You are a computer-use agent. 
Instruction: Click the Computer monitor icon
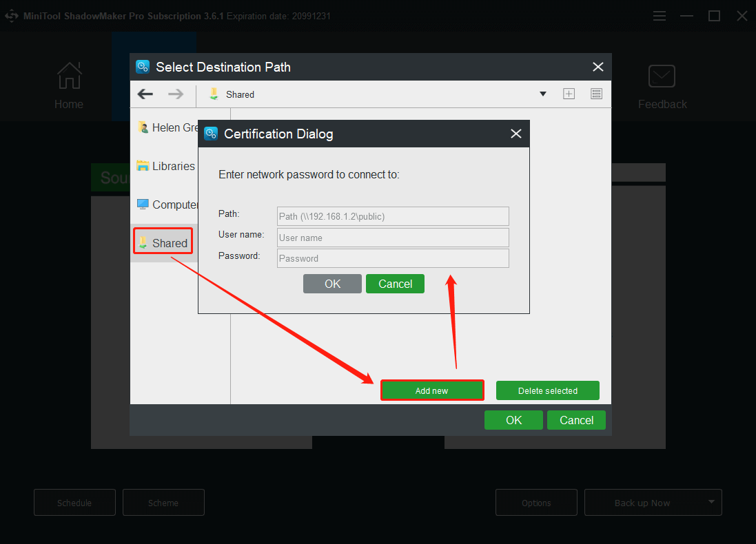pyautogui.click(x=143, y=204)
